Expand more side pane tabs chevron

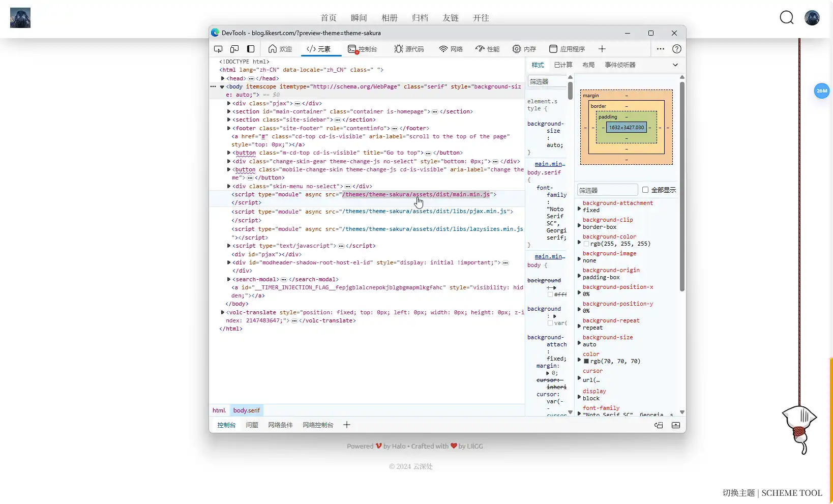coord(675,65)
